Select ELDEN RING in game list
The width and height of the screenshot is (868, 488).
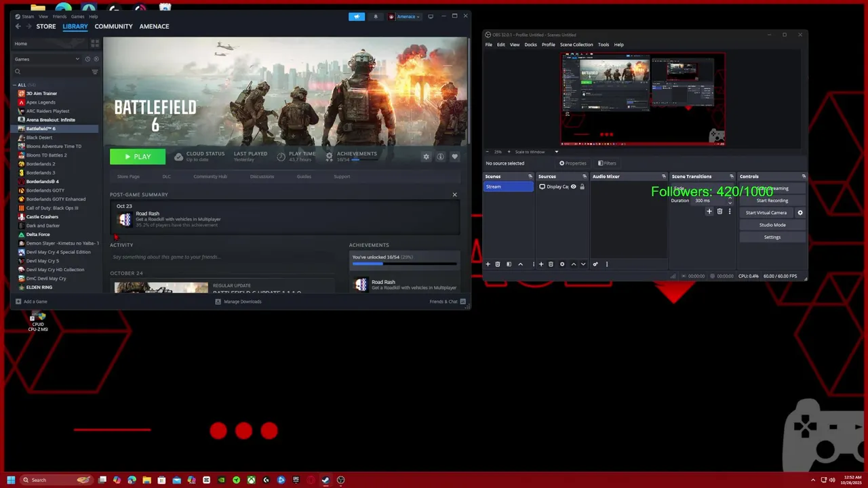tap(39, 287)
